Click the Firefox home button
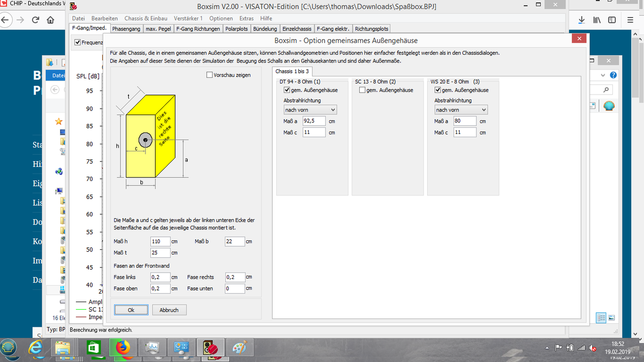The image size is (644, 362). [x=50, y=20]
